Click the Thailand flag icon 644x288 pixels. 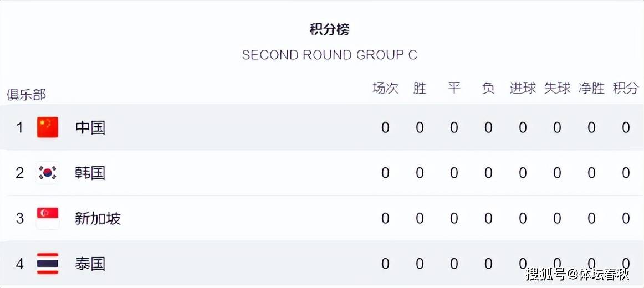48,264
